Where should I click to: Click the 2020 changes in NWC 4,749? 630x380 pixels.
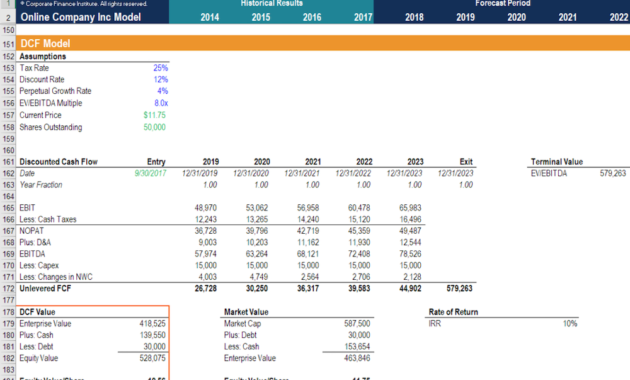[x=258, y=277]
